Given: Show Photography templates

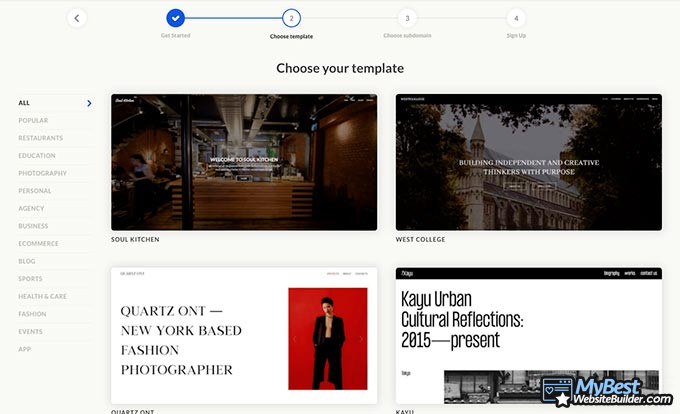Looking at the screenshot, I should 42,173.
